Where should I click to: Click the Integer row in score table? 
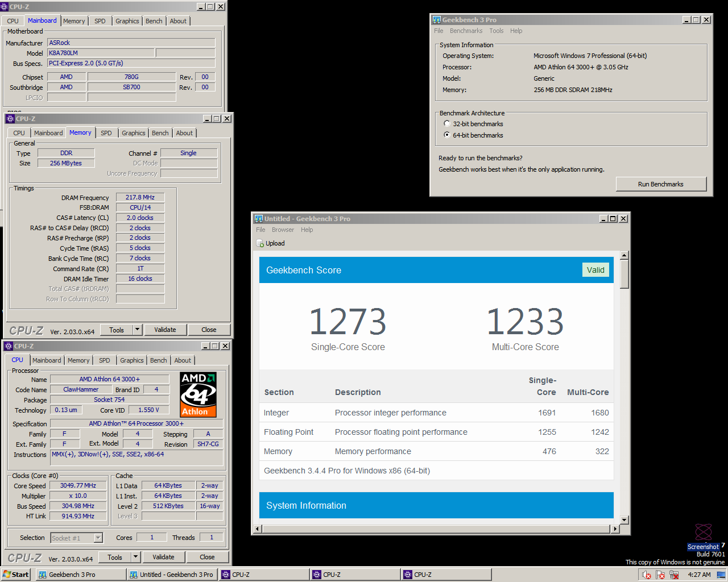pos(436,413)
